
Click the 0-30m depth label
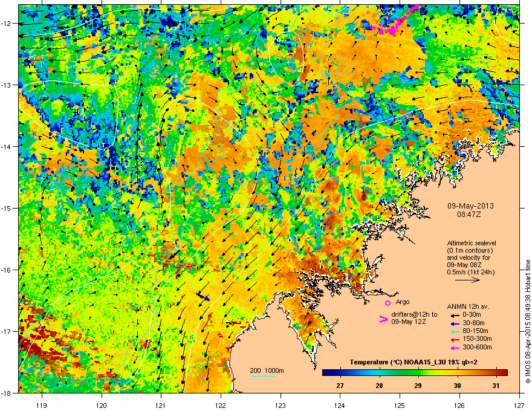(x=472, y=315)
